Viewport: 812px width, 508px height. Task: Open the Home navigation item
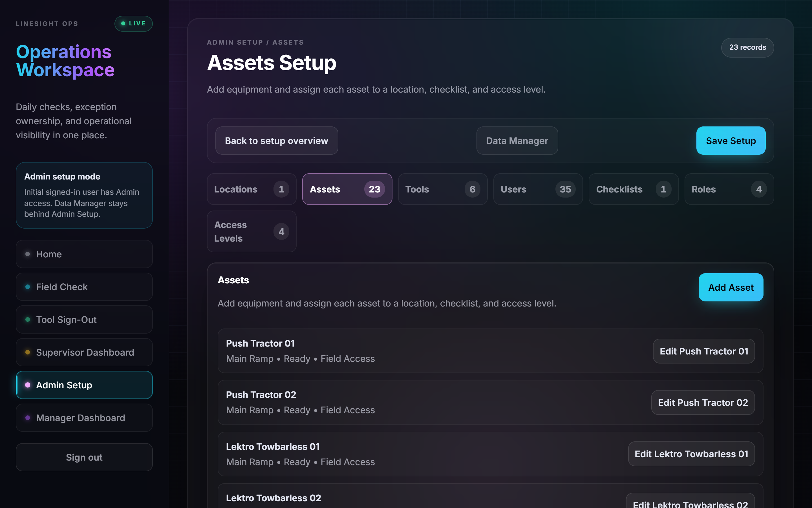84,254
